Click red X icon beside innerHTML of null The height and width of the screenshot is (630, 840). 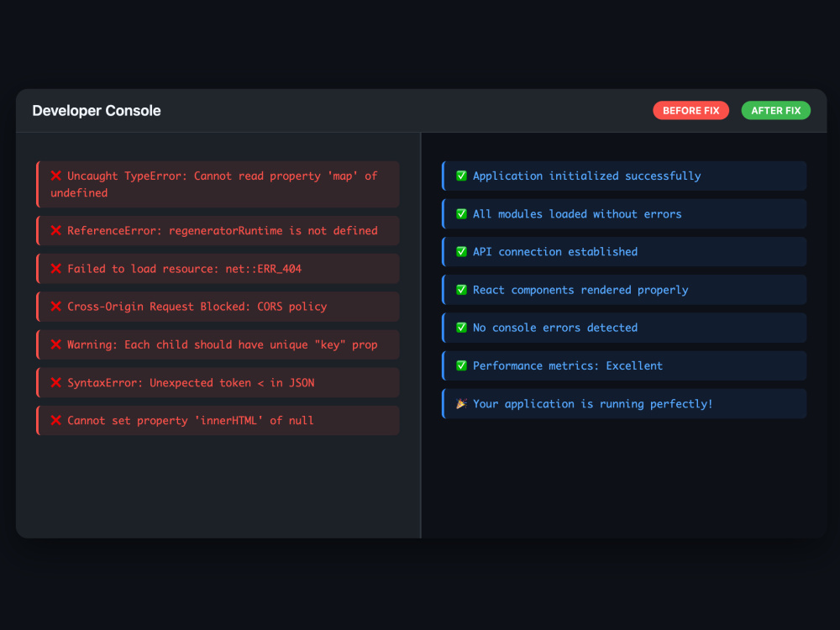(x=55, y=421)
